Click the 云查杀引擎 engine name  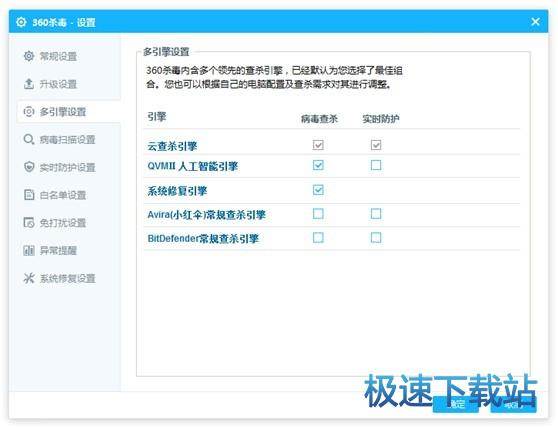(x=172, y=146)
